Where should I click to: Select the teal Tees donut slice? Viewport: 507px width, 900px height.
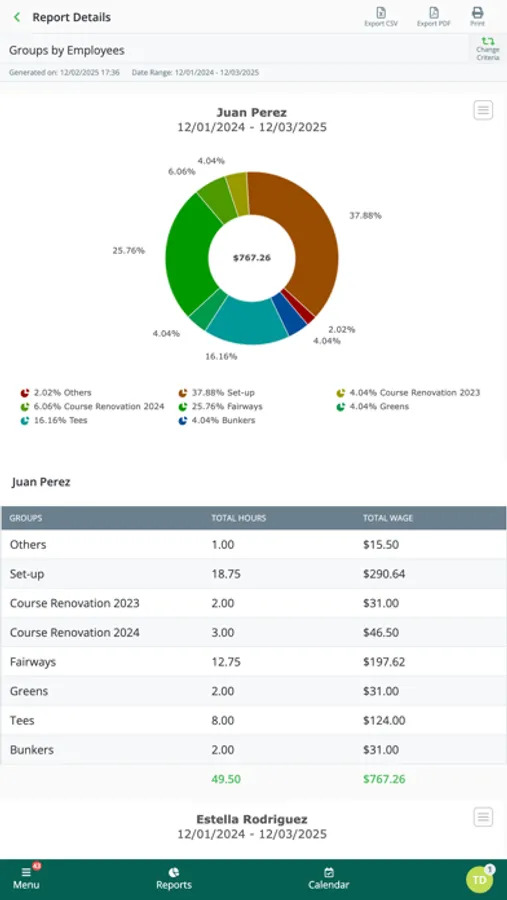pyautogui.click(x=247, y=321)
